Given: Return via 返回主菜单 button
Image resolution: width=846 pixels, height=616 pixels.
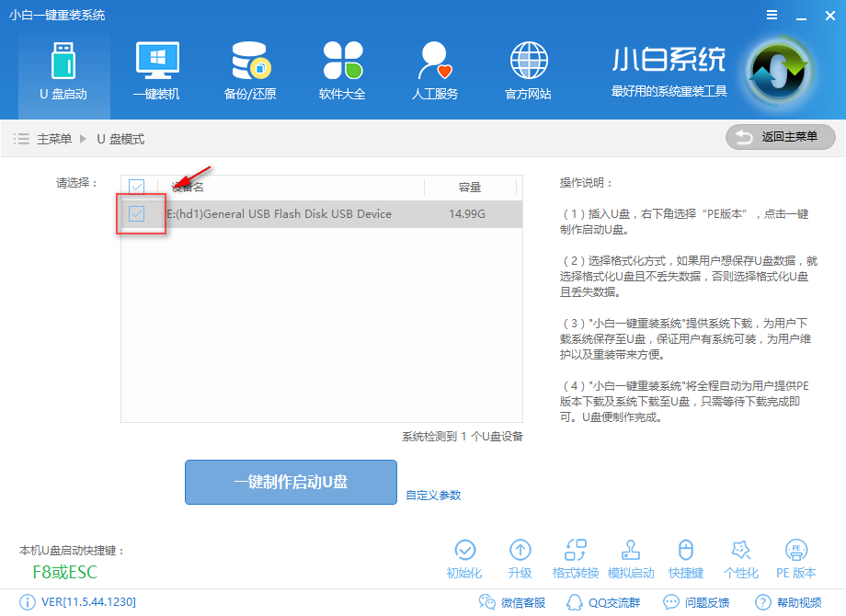Looking at the screenshot, I should coord(780,137).
